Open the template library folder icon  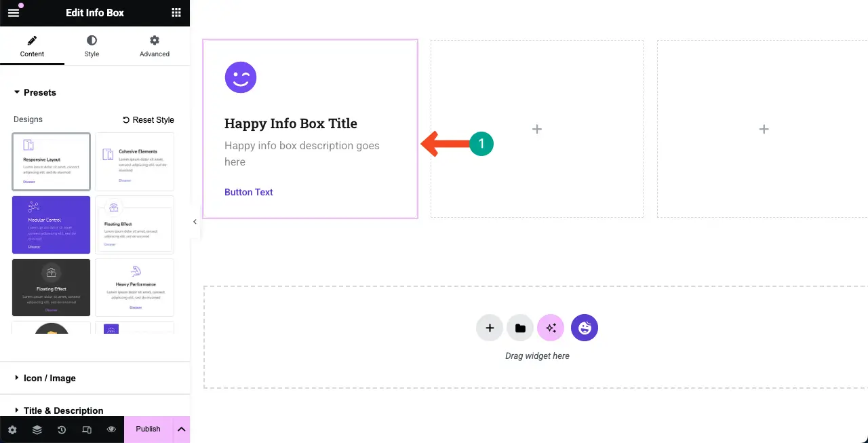(520, 328)
